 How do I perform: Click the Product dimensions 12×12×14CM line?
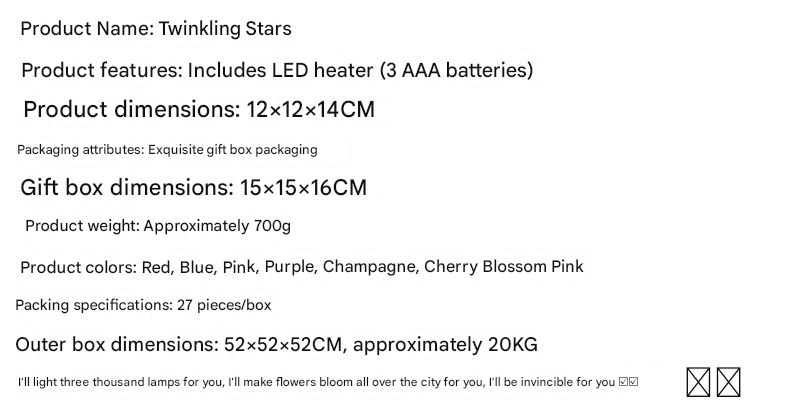(x=199, y=110)
